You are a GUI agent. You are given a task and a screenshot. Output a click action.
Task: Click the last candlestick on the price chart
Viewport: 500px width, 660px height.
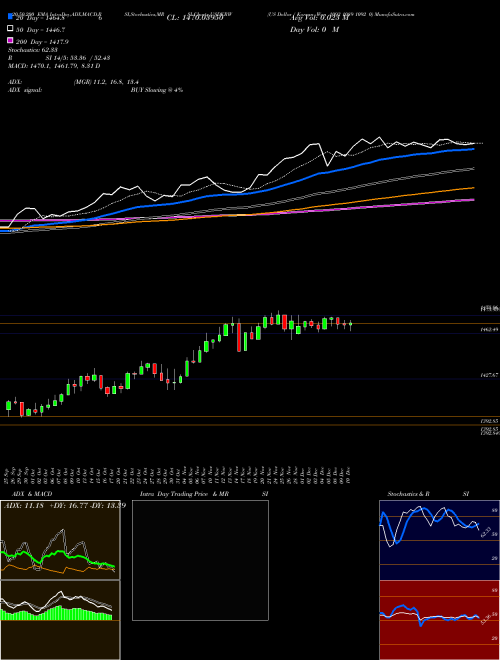click(x=351, y=325)
